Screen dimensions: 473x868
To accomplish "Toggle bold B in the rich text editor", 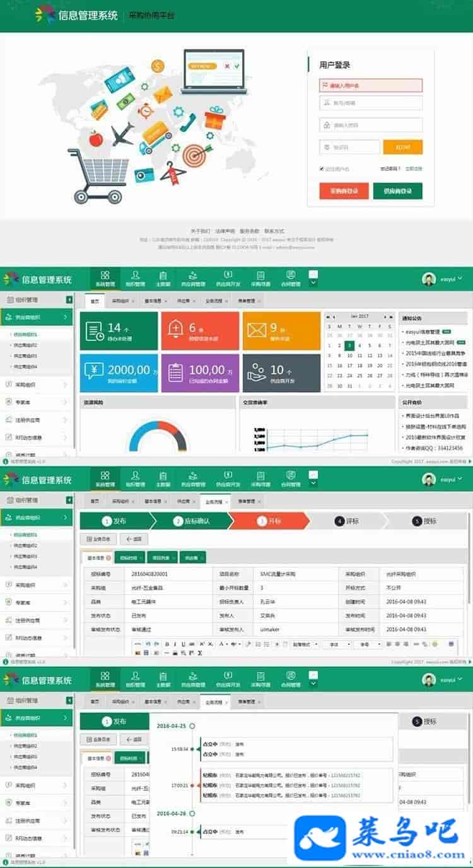I will (167, 644).
